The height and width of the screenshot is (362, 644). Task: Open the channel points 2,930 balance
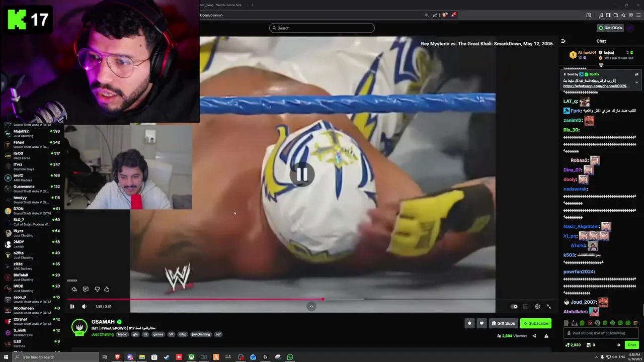573,345
